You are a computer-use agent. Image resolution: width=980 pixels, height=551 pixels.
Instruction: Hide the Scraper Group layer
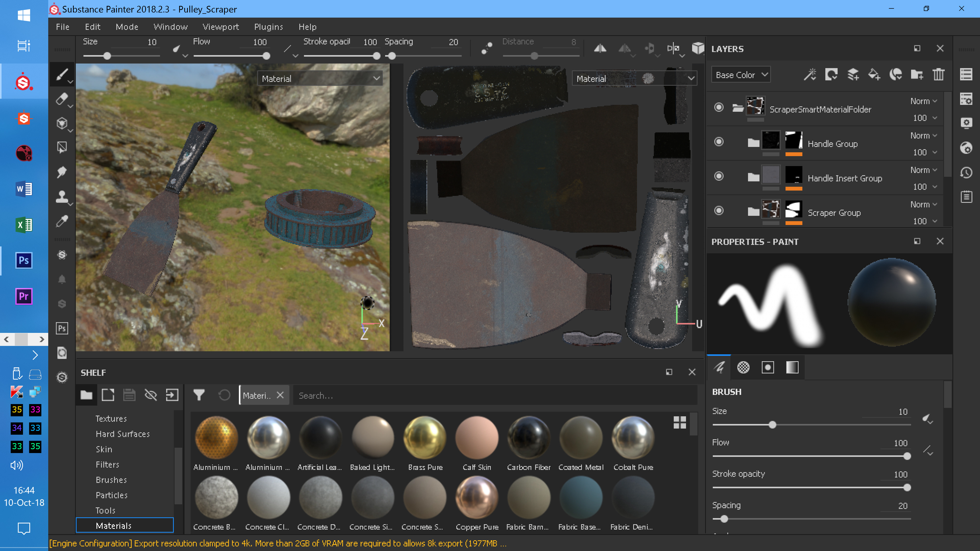(x=719, y=211)
